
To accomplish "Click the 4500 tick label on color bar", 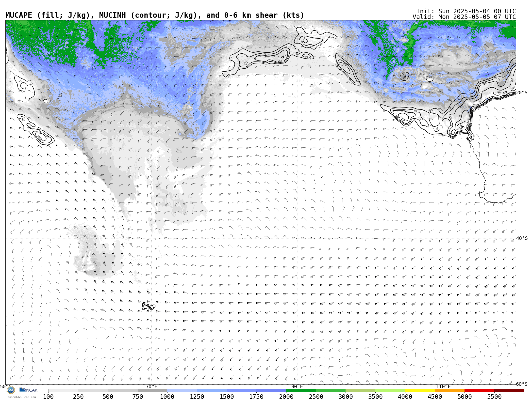I will [435, 397].
